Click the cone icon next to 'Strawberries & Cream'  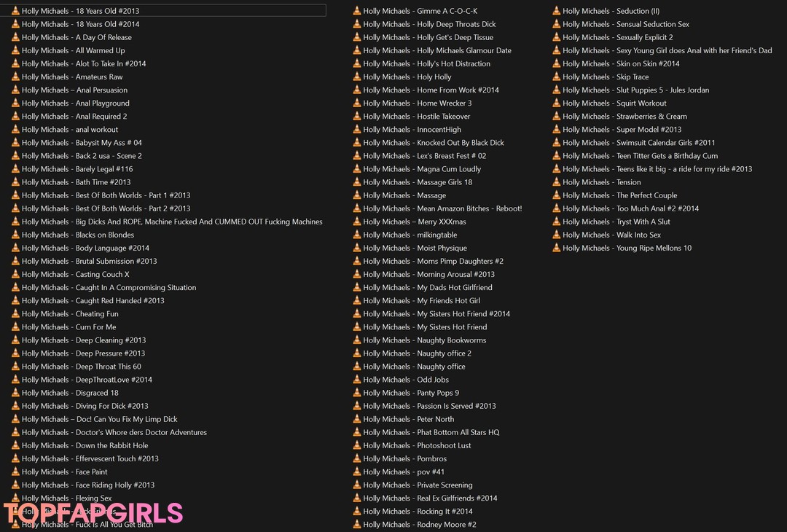[556, 116]
